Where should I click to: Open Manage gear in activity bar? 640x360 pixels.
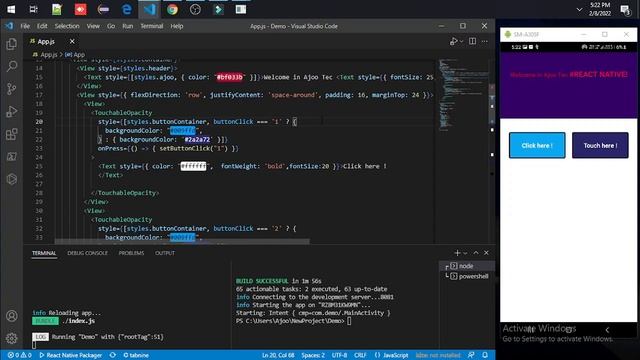11,338
